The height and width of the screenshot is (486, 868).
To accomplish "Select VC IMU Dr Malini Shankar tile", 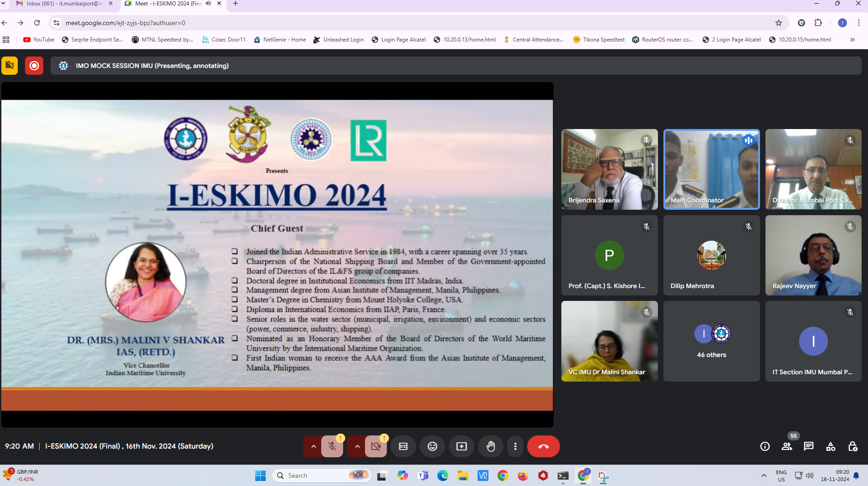I will click(x=610, y=341).
